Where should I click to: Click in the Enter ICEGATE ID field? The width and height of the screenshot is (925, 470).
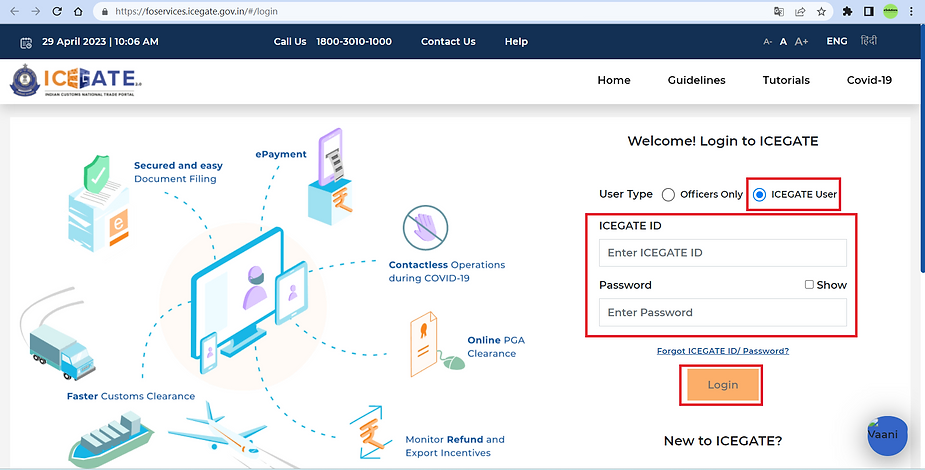[x=723, y=253]
